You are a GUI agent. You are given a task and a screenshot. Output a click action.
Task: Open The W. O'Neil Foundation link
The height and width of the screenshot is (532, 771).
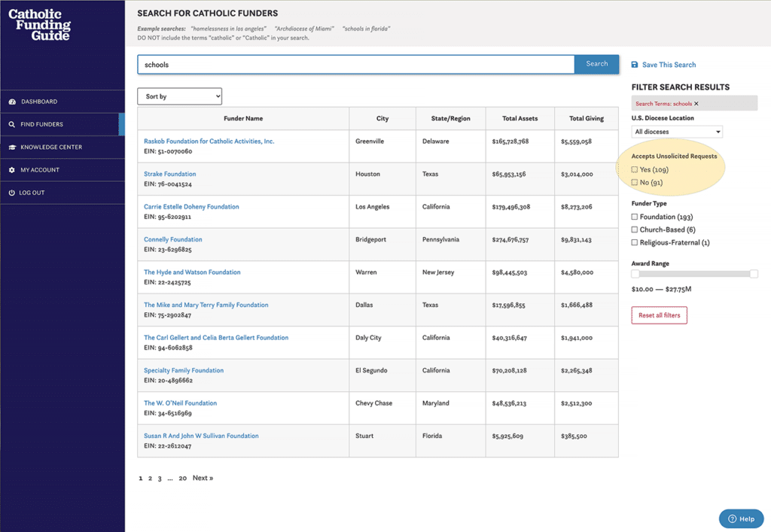click(180, 403)
